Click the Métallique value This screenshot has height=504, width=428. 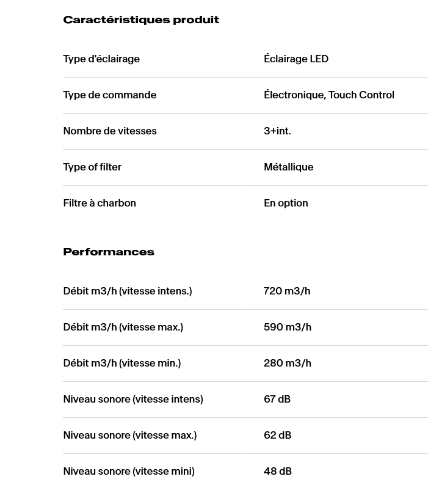(x=289, y=167)
